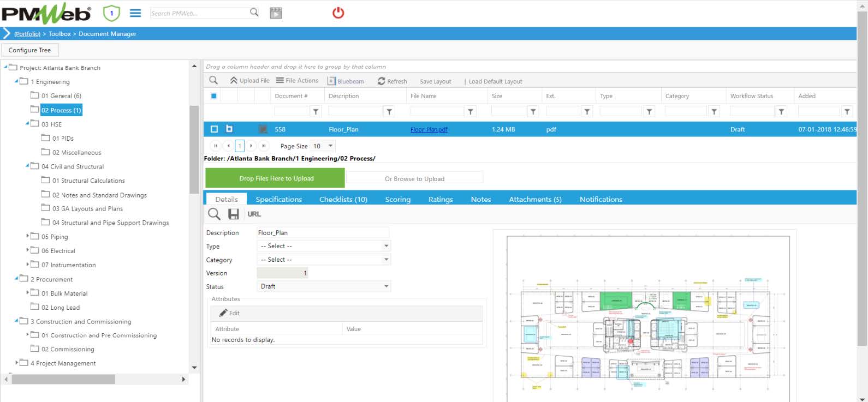Go to the first page of grid
Screen dimensions: 868x402
point(216,146)
